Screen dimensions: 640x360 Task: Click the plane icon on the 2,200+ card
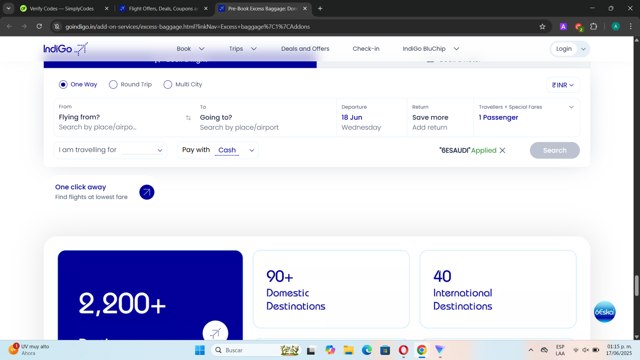point(215,332)
